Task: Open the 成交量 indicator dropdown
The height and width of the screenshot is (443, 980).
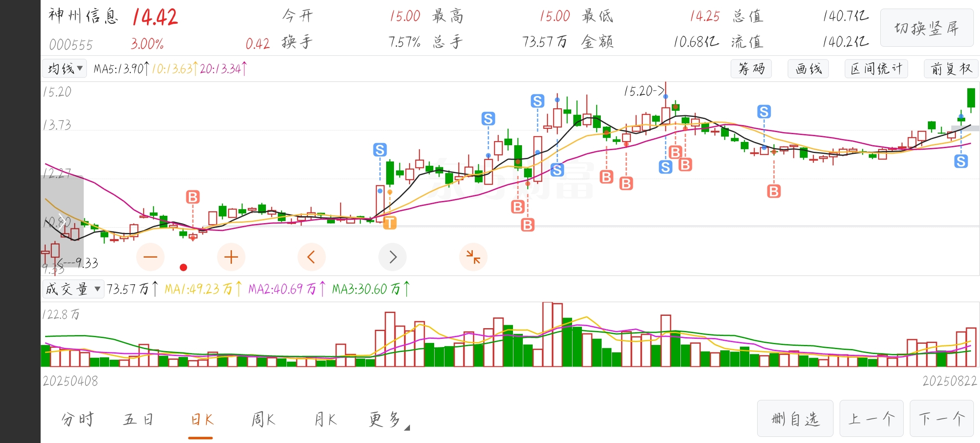Action: (x=73, y=289)
